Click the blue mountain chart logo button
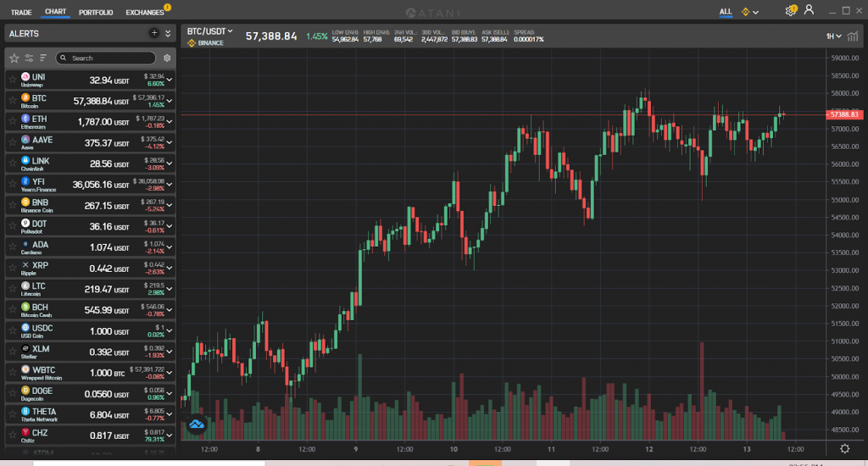The image size is (868, 466). pos(197,424)
